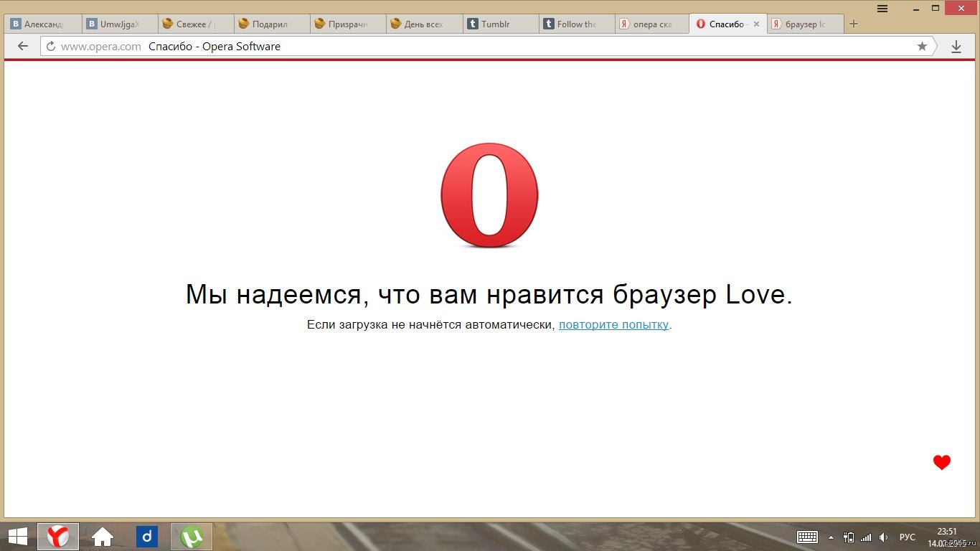This screenshot has height=551, width=980.
Task: Click the large Opera logo
Action: 489,195
